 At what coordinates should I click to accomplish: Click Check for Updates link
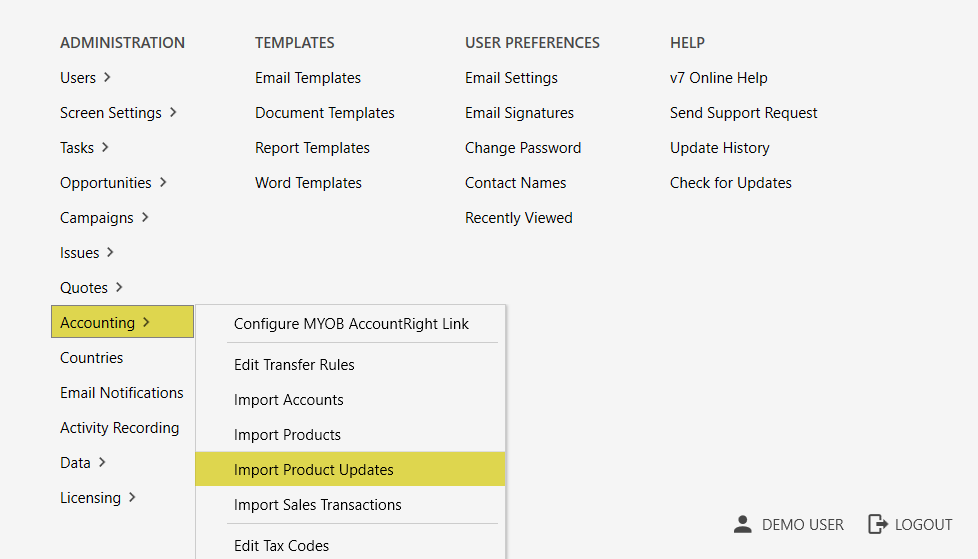tap(731, 183)
